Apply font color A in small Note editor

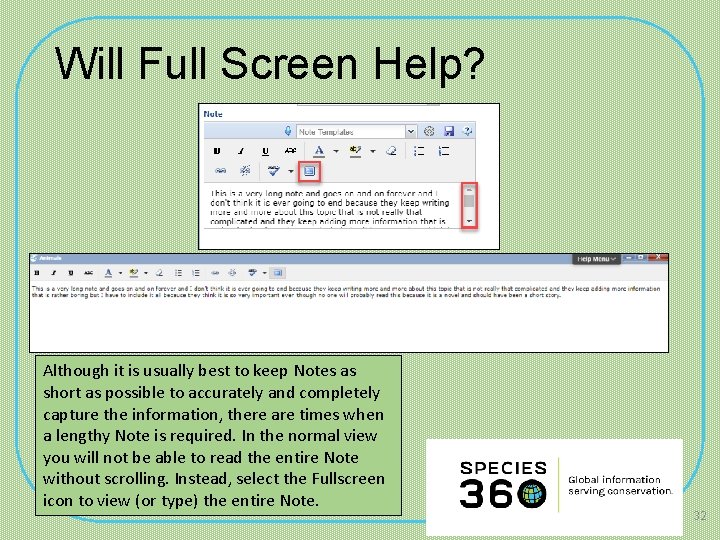[319, 151]
